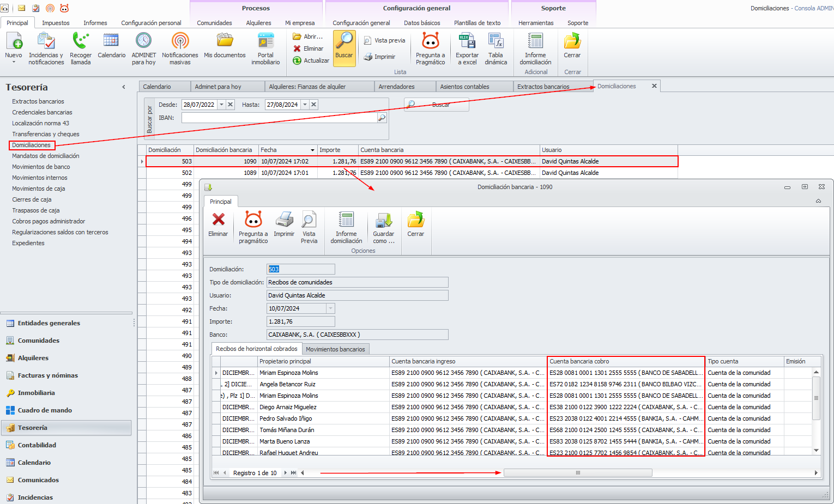Switch to the Informes ribbon tab
The width and height of the screenshot is (834, 504).
point(95,23)
